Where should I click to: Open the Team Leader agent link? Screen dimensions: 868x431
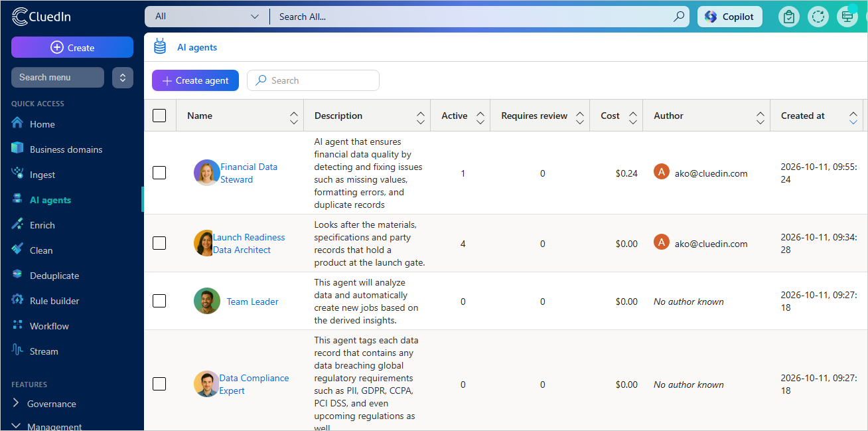[x=252, y=301]
